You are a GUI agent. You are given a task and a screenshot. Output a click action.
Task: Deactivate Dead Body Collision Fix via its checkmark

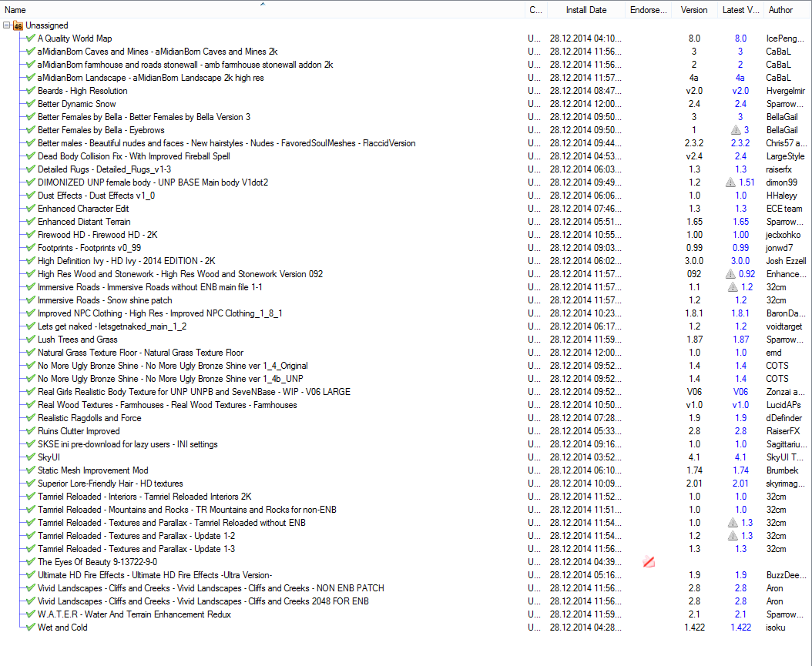(x=31, y=156)
